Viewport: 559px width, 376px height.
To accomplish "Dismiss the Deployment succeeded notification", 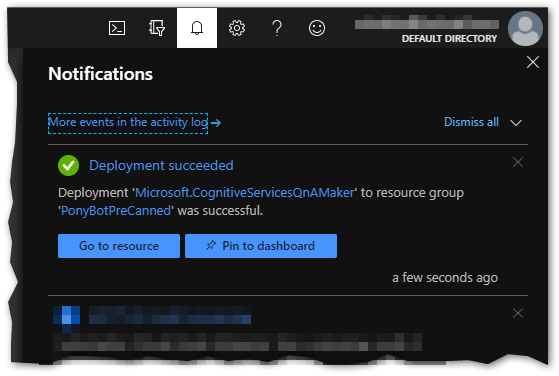I will pyautogui.click(x=518, y=162).
